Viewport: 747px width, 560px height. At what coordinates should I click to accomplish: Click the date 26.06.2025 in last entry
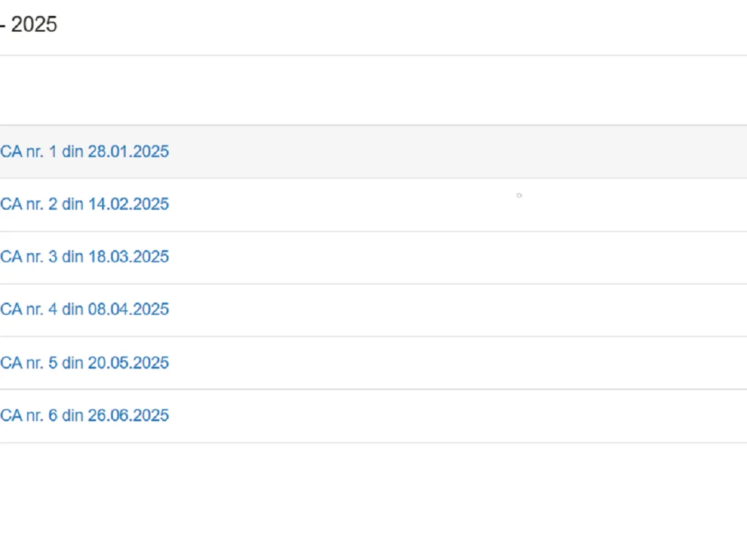[x=128, y=416]
